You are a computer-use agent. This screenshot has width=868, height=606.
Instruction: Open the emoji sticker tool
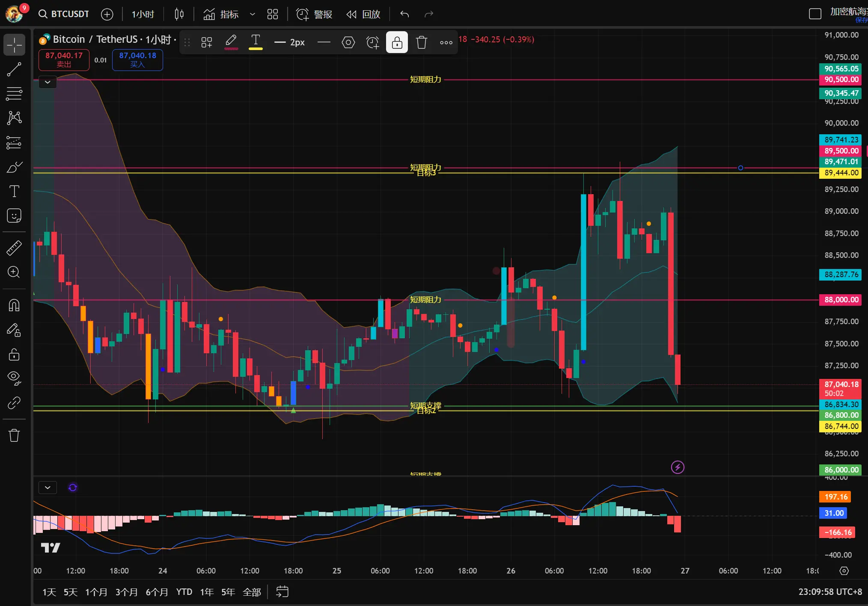(x=14, y=216)
